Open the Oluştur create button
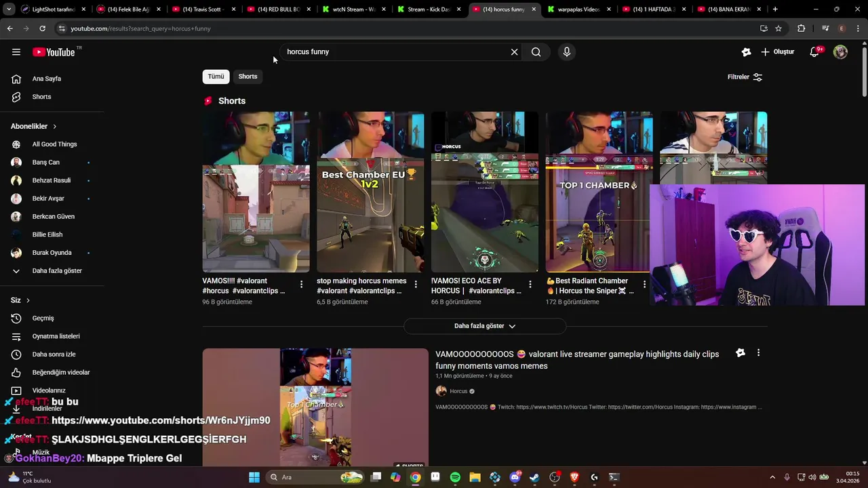Image resolution: width=868 pixels, height=488 pixels. [777, 52]
